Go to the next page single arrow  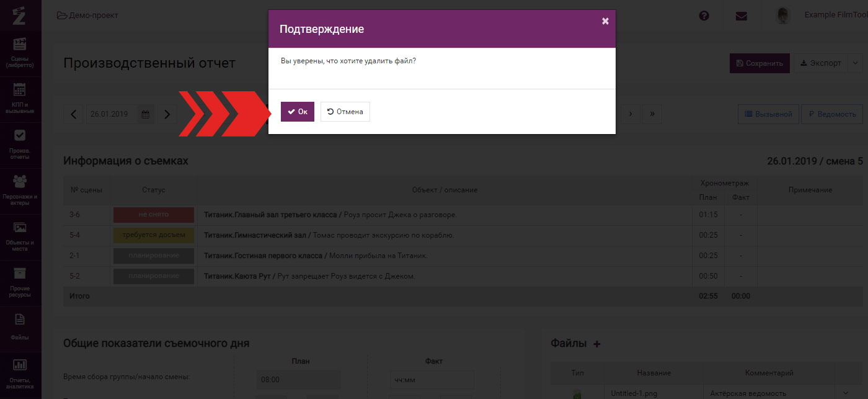pos(631,114)
